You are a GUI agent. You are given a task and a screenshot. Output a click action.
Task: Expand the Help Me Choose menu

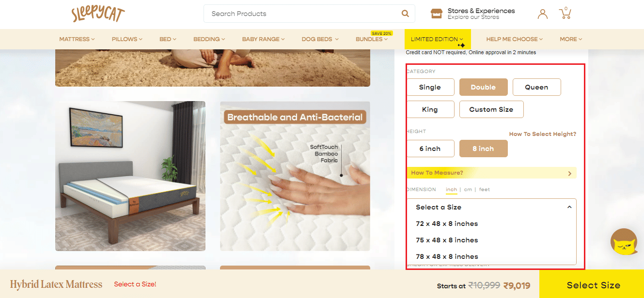coord(514,39)
